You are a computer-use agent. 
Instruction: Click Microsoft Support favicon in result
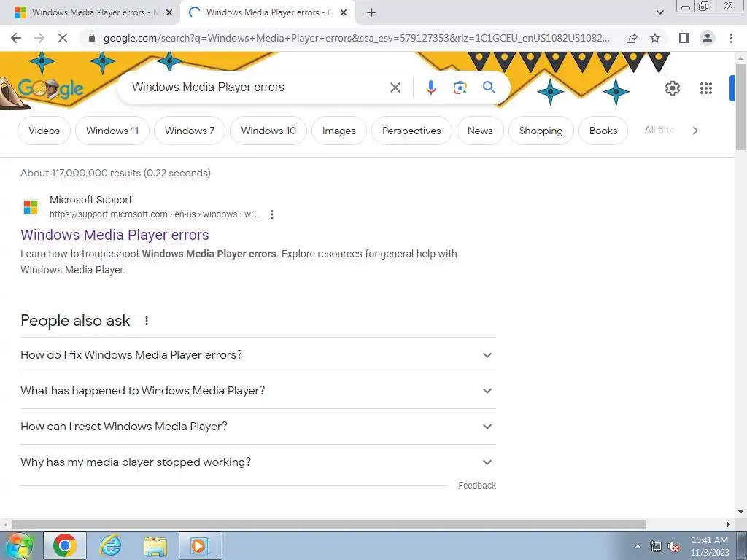[31, 206]
